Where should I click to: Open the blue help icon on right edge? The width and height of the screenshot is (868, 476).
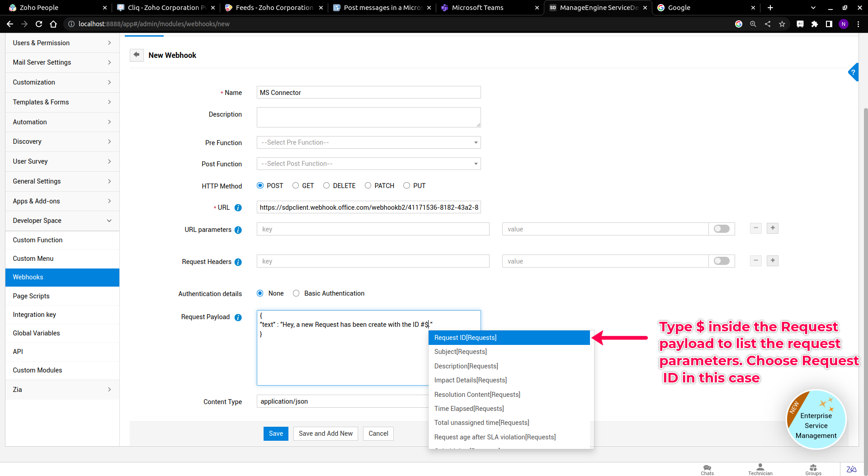pyautogui.click(x=853, y=72)
